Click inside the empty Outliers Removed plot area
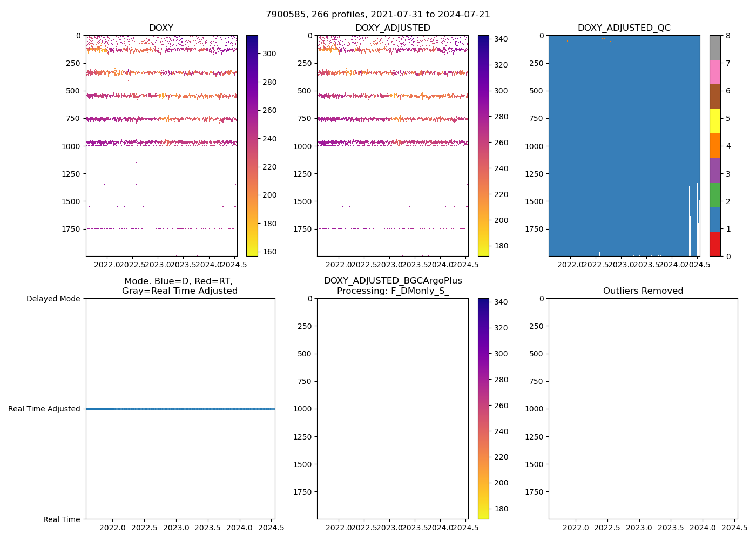Screen dimensions: 756x540 pos(643,408)
